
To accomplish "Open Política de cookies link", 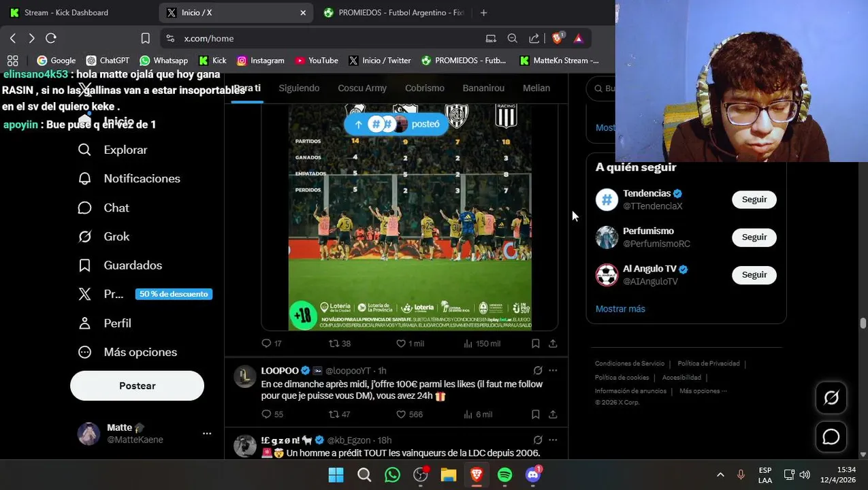I will coord(622,378).
